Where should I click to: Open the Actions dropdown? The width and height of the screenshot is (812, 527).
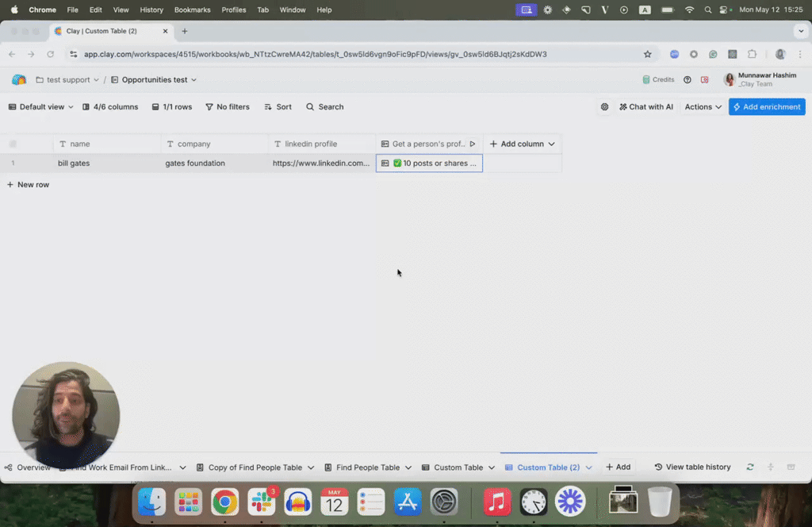703,106
